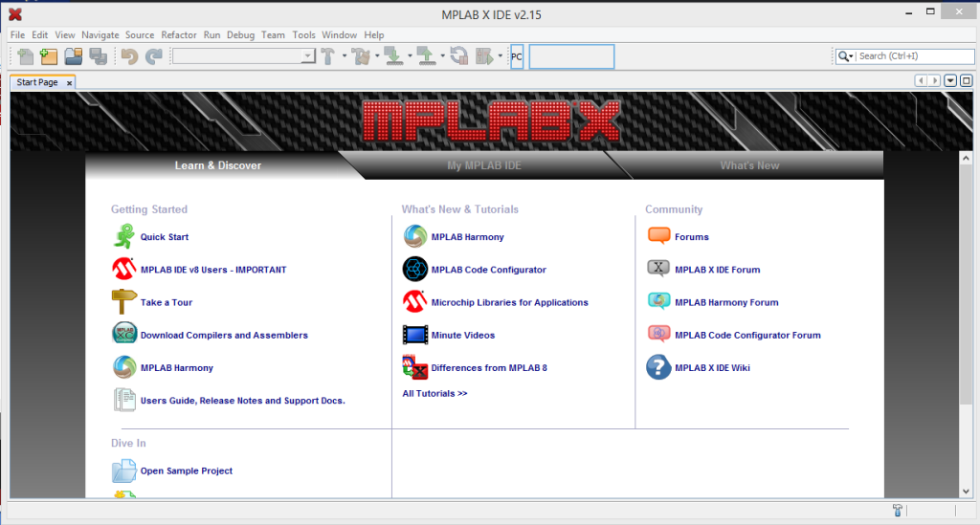The width and height of the screenshot is (980, 525).
Task: Expand the Debug Project dropdown arrow
Action: 500,56
